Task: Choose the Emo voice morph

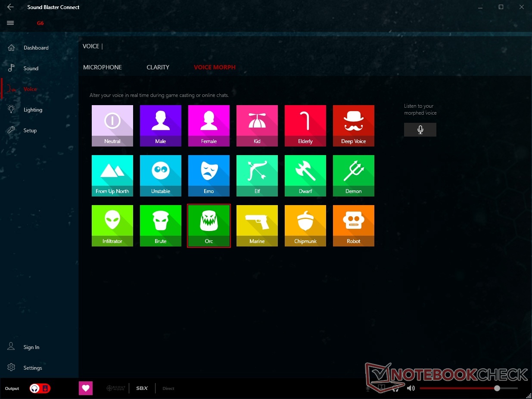Action: point(209,176)
